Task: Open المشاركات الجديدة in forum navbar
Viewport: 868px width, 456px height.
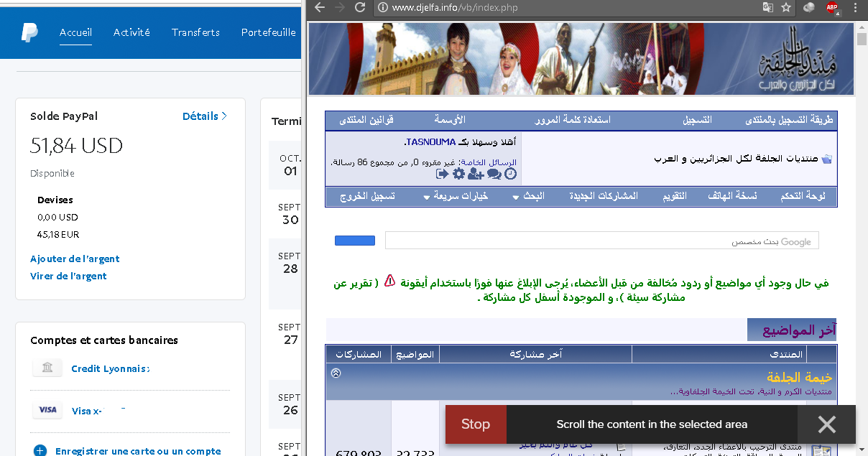Action: [604, 197]
